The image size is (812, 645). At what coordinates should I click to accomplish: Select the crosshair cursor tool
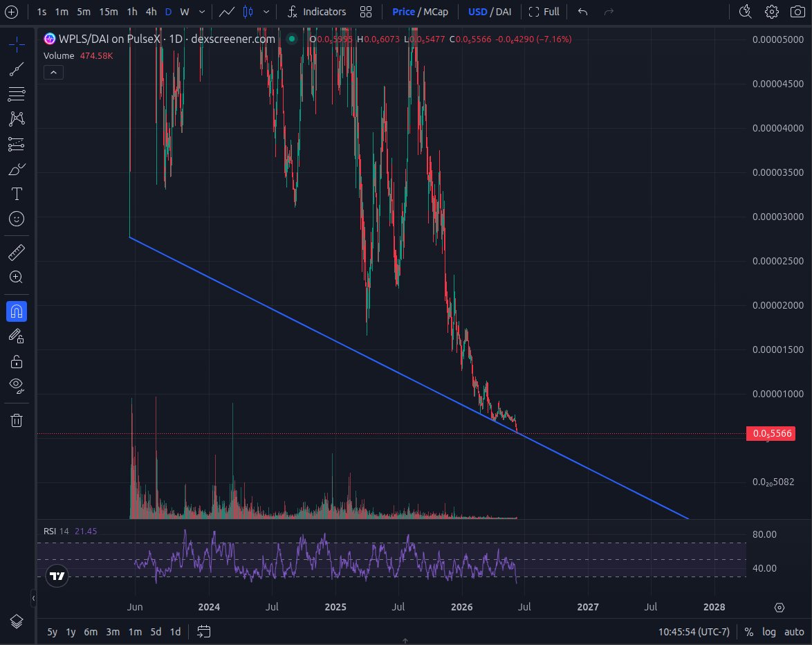[x=17, y=44]
